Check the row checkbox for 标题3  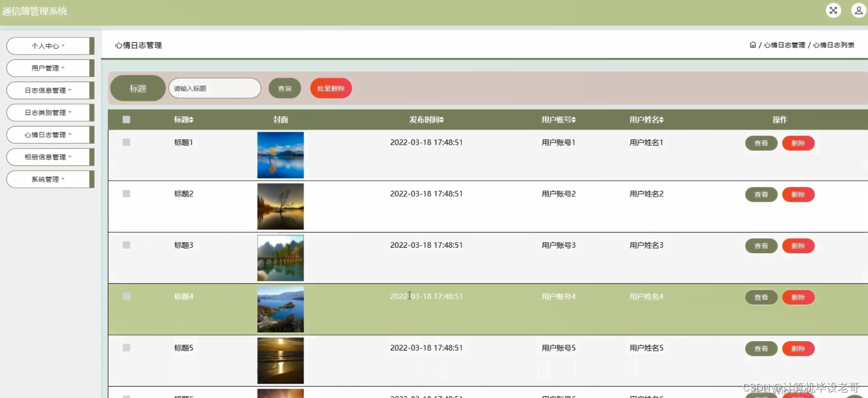(126, 245)
